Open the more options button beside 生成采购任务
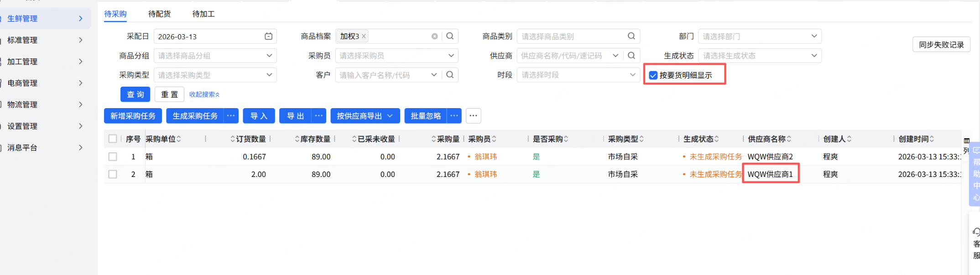Image resolution: width=980 pixels, height=275 pixels. [231, 116]
